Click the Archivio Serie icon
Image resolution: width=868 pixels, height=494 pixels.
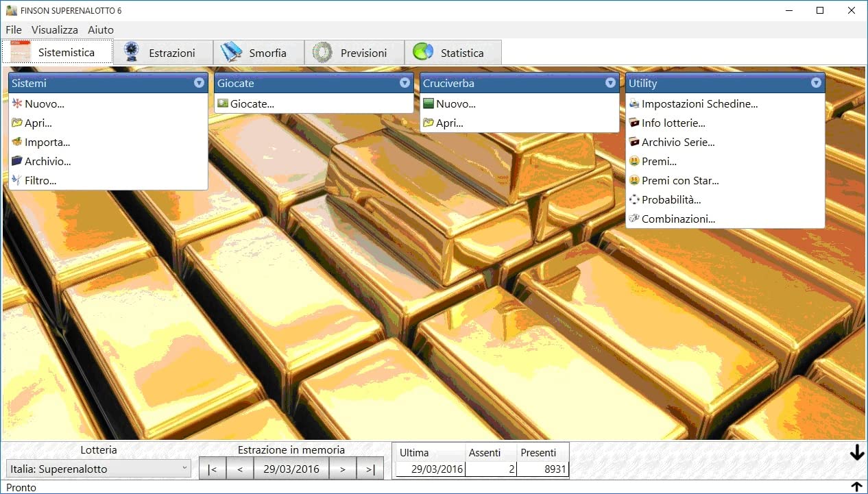(634, 143)
